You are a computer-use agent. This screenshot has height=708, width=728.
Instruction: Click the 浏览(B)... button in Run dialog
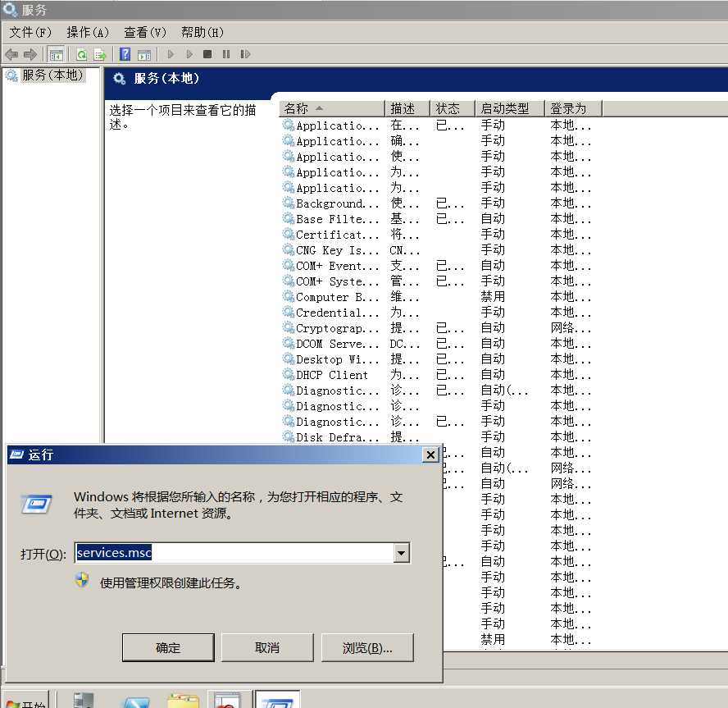366,647
